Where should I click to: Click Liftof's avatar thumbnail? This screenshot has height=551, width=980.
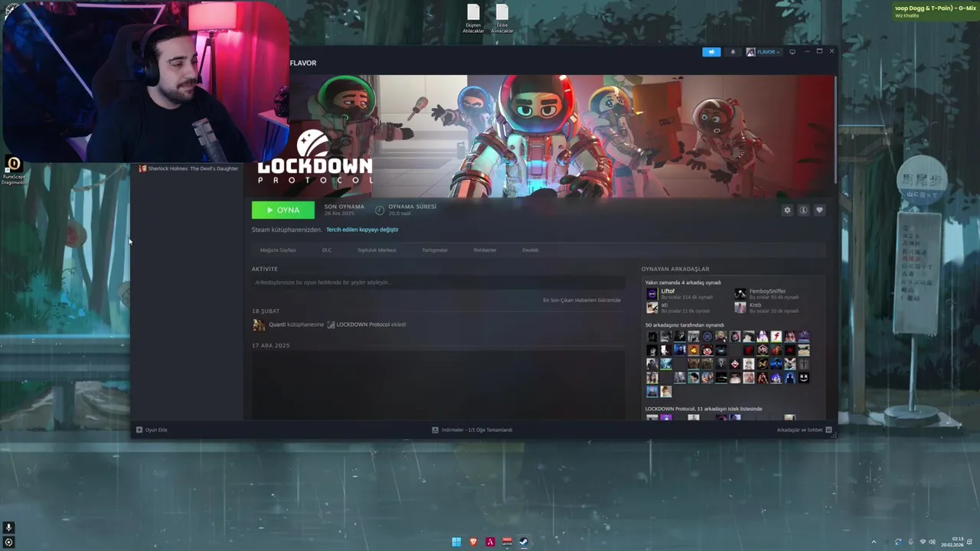click(x=652, y=294)
